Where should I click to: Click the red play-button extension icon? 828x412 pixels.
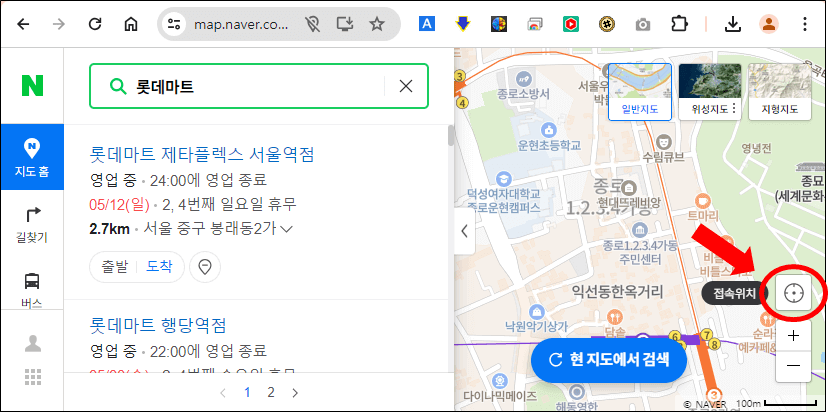coord(570,24)
